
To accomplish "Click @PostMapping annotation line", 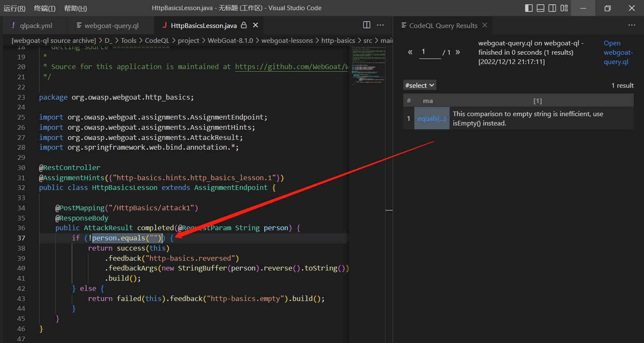I will 127,208.
